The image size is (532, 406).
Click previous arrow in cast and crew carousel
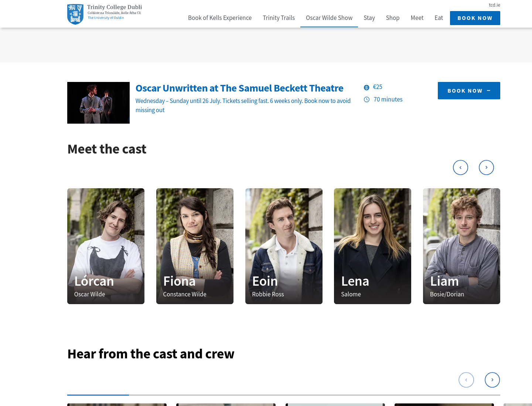(x=466, y=380)
